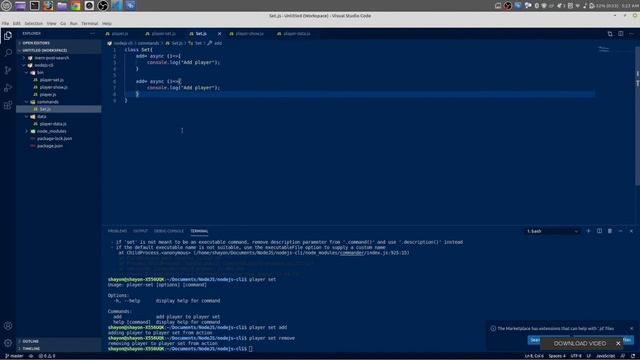Open the File menu
The image size is (640, 360).
(5, 24)
